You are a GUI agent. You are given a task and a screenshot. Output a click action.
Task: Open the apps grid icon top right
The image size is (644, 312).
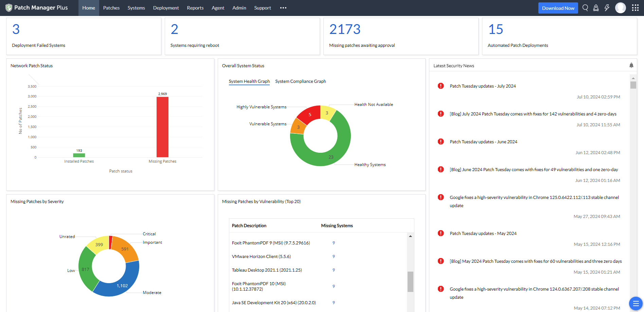point(635,7)
